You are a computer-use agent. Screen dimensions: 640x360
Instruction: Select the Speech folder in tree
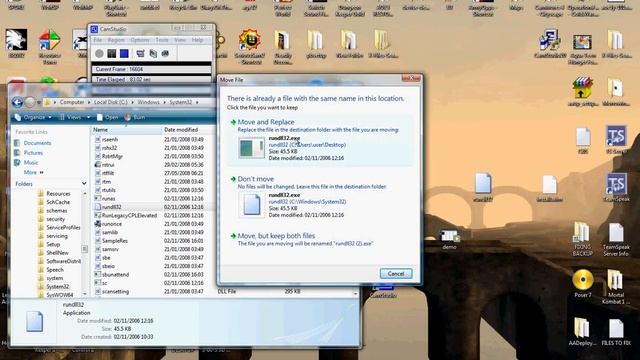pos(55,270)
